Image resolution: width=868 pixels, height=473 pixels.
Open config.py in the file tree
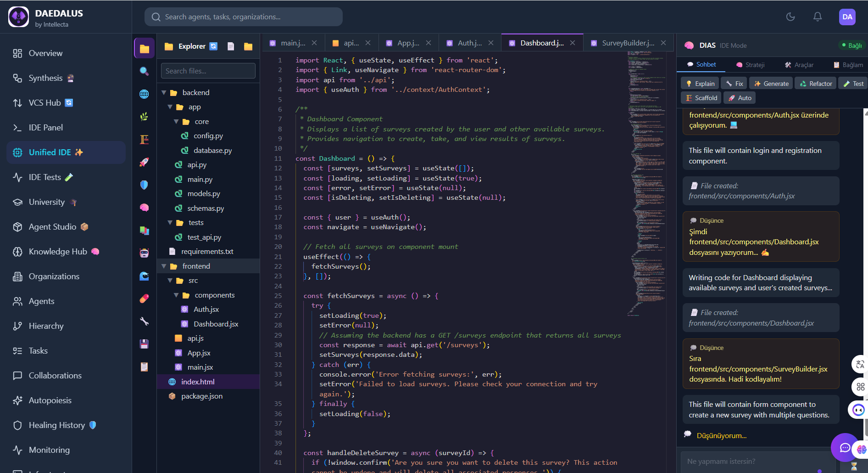209,136
